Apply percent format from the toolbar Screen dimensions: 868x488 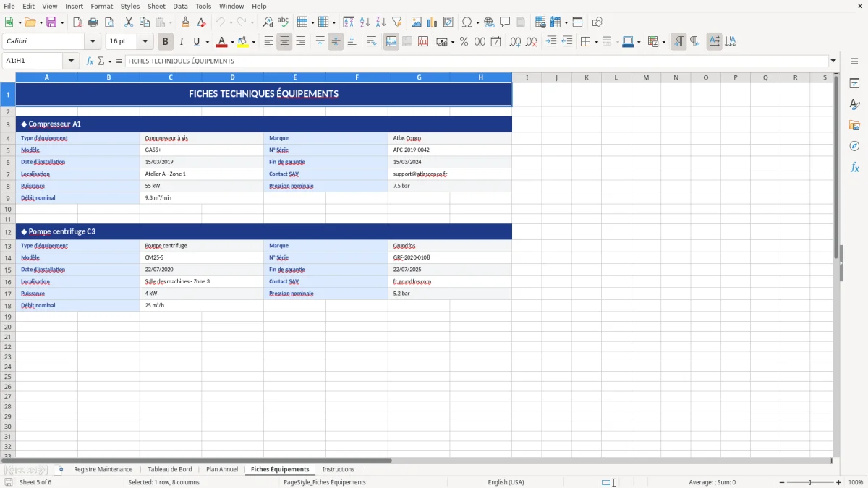pos(464,41)
